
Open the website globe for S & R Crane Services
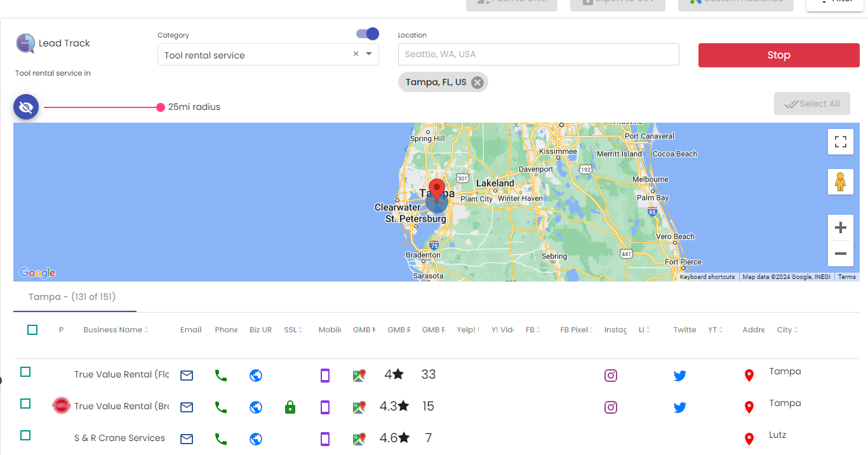(256, 439)
